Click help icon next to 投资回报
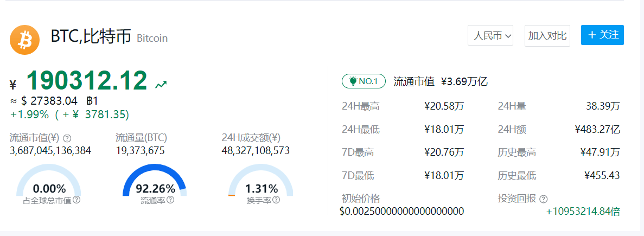Image resolution: width=644 pixels, height=236 pixels. point(544,199)
